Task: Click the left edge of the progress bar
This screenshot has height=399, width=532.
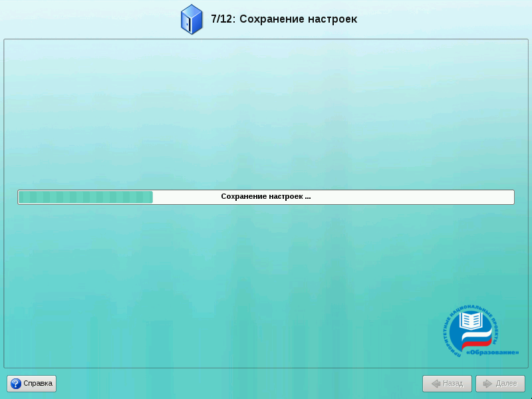Action: coord(20,197)
